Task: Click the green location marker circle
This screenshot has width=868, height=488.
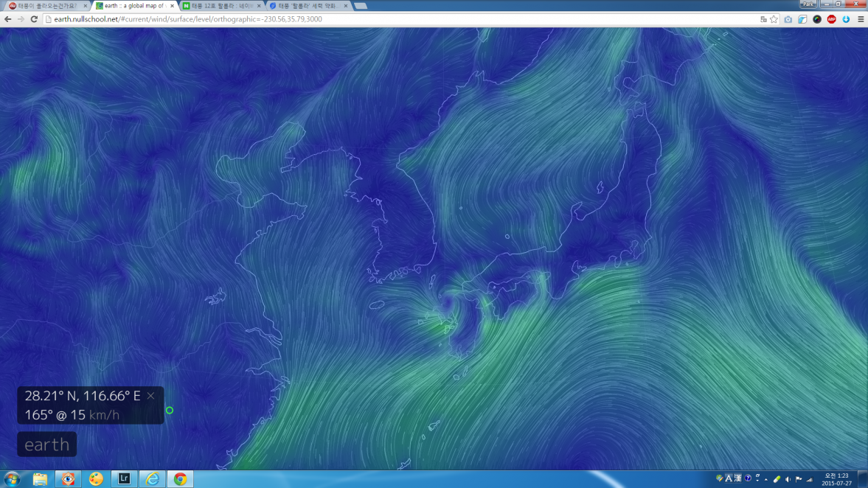Action: point(170,410)
